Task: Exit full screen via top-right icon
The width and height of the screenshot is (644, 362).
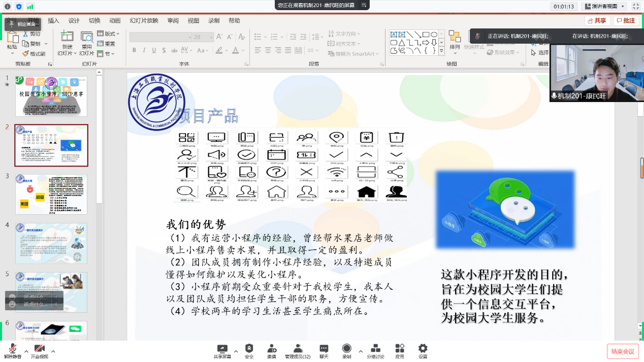Action: (x=636, y=6)
